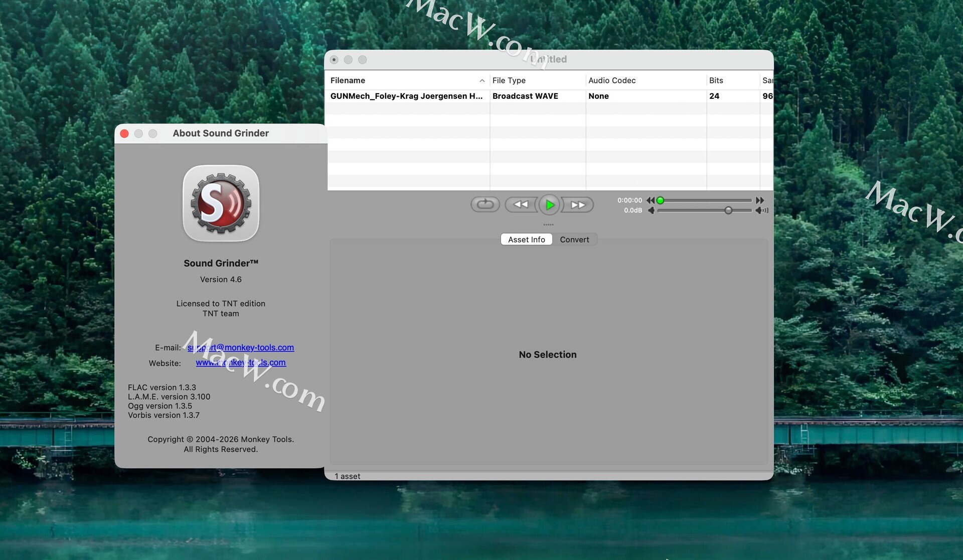Click the Filename sort direction arrow
This screenshot has width=963, height=560.
[x=481, y=81]
